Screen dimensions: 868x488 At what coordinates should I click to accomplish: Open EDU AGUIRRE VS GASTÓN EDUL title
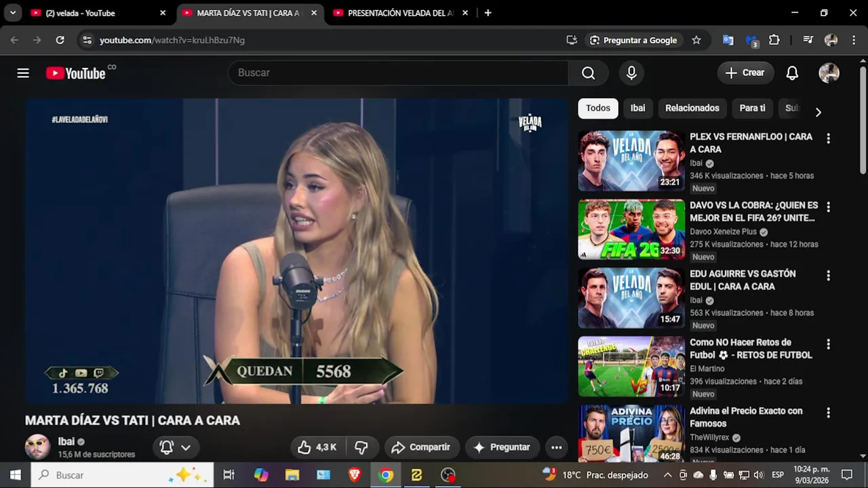(x=743, y=280)
